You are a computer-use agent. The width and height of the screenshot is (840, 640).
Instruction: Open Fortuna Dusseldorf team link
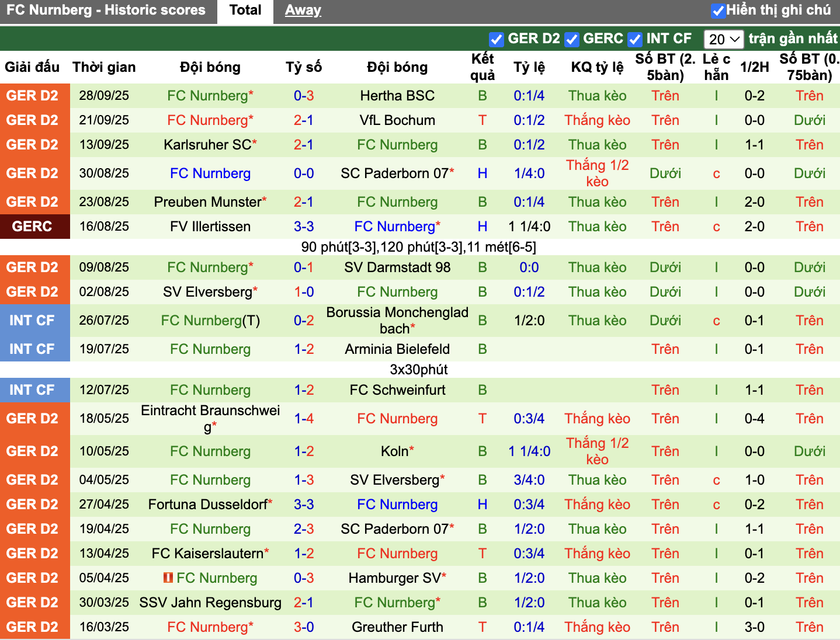208,505
